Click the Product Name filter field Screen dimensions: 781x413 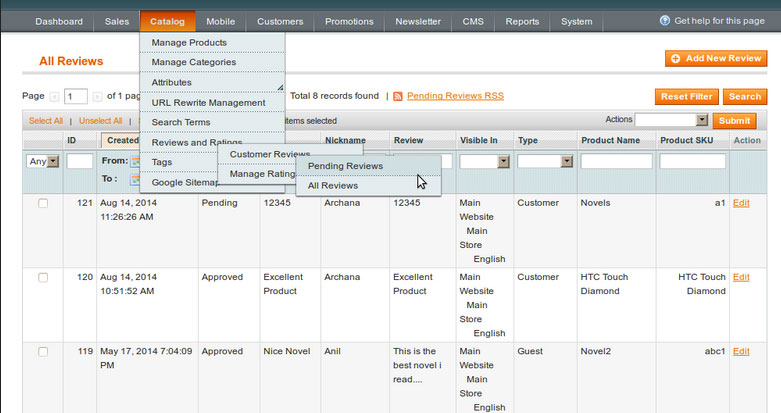click(616, 161)
